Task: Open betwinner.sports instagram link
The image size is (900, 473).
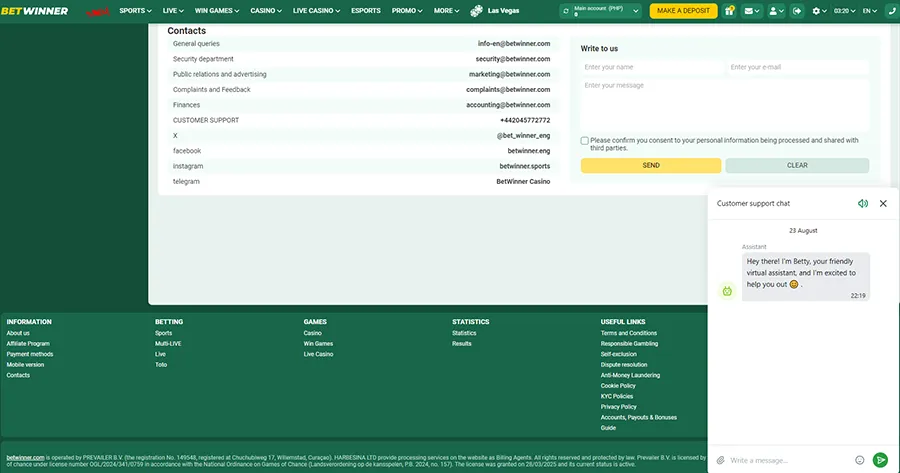Action: click(x=525, y=166)
